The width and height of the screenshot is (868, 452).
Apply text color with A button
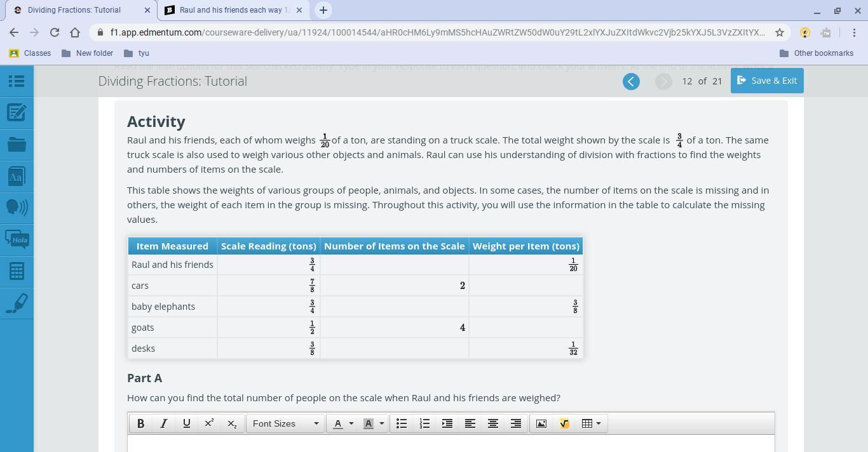[338, 423]
